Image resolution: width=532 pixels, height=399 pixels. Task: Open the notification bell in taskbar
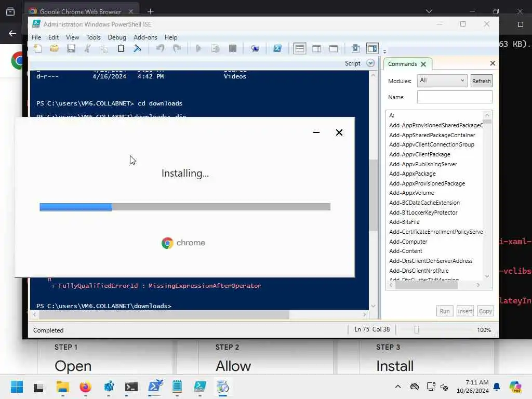click(x=497, y=387)
